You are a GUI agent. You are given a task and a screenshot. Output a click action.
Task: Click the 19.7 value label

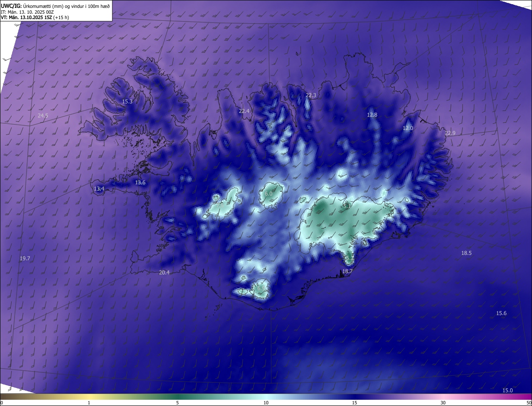point(25,259)
